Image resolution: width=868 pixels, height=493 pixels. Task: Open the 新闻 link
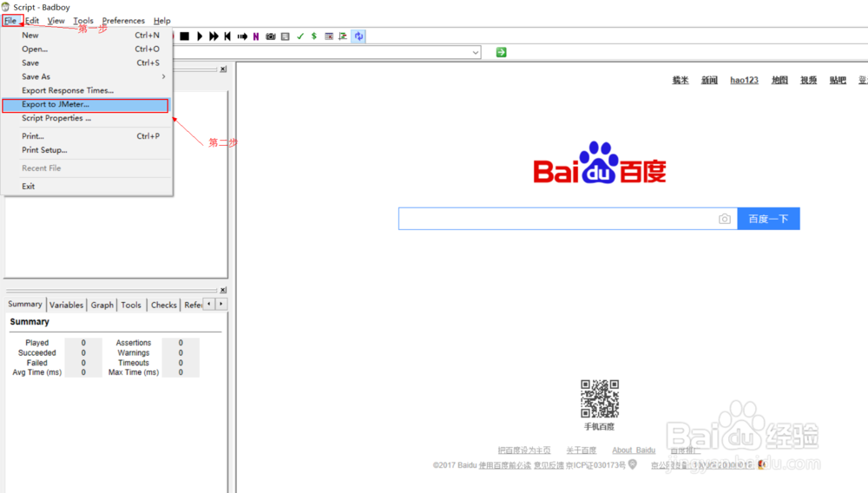click(x=709, y=80)
